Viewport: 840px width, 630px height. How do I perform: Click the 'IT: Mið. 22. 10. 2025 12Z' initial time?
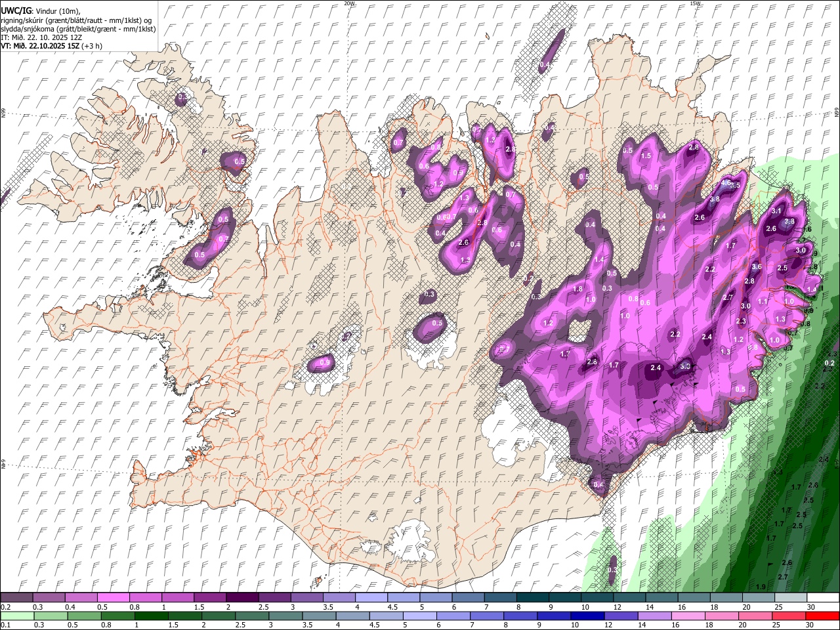pyautogui.click(x=41, y=37)
